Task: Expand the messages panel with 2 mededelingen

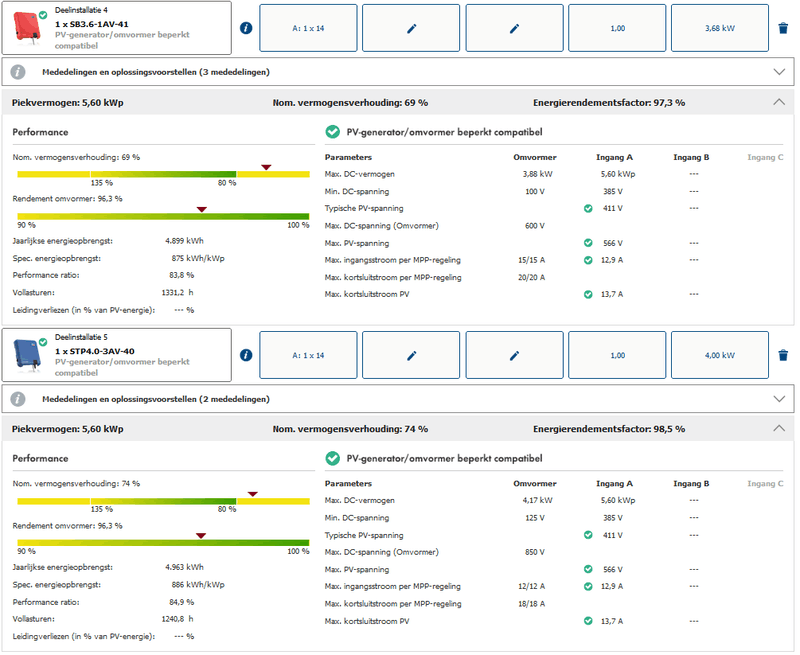Action: pyautogui.click(x=780, y=399)
